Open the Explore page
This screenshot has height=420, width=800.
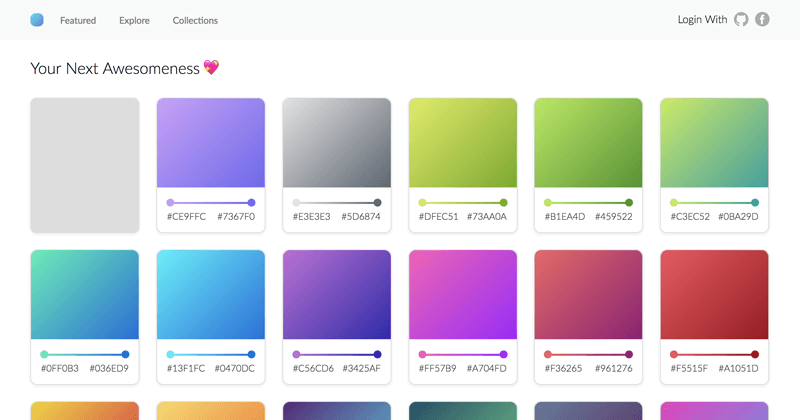(x=134, y=20)
